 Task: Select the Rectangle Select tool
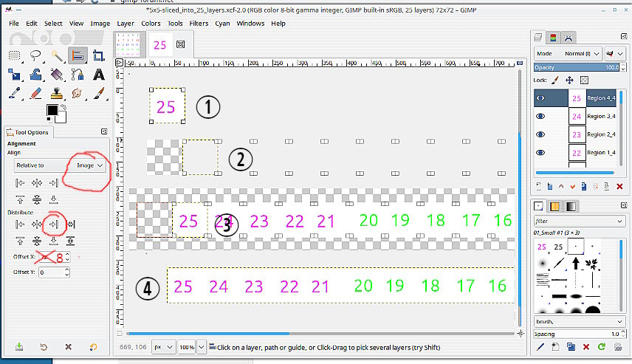15,55
